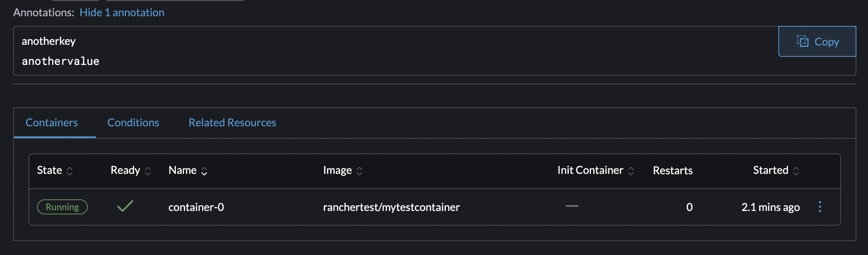Viewport: 868px width, 255px height.
Task: Click the container-0 name in the table
Action: (x=196, y=207)
